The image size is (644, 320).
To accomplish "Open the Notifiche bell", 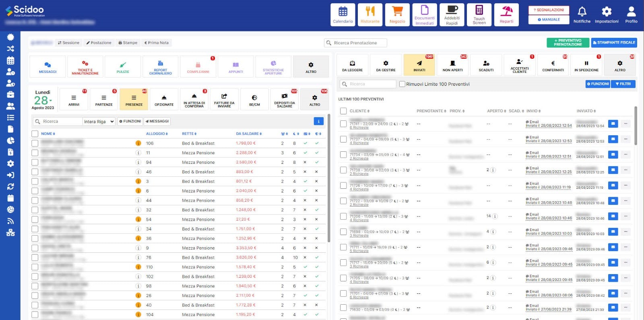I will (x=582, y=15).
